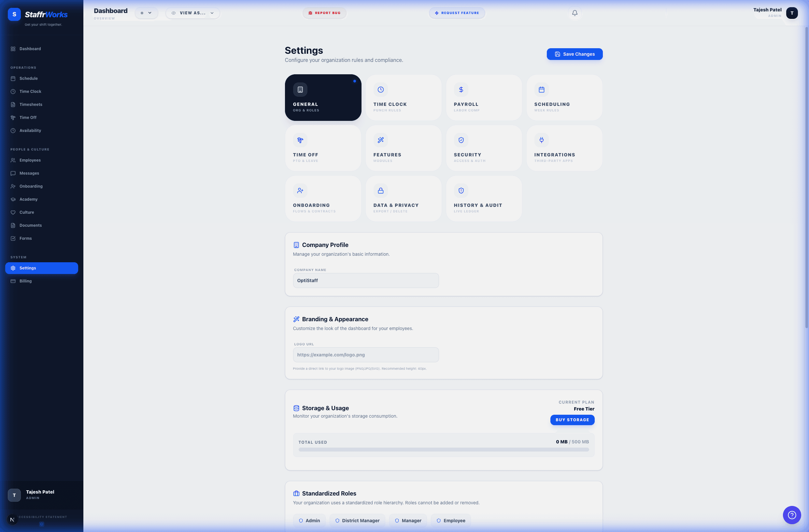Viewport: 809px width, 532px height.
Task: Click the Company Name input field
Action: point(366,280)
